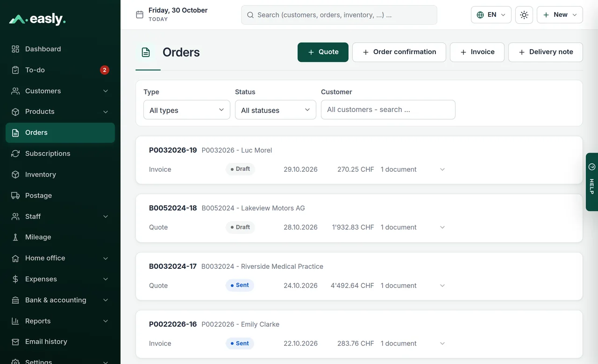
Task: Expand the Staff submenu chevron
Action: click(106, 217)
